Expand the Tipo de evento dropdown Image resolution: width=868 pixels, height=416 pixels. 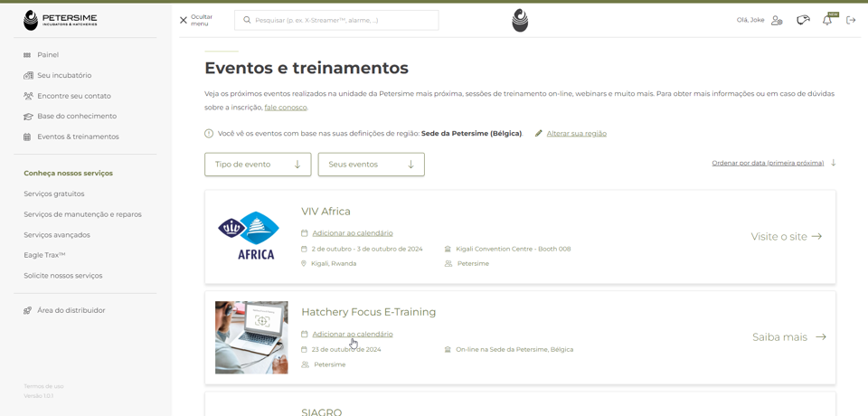pos(258,165)
